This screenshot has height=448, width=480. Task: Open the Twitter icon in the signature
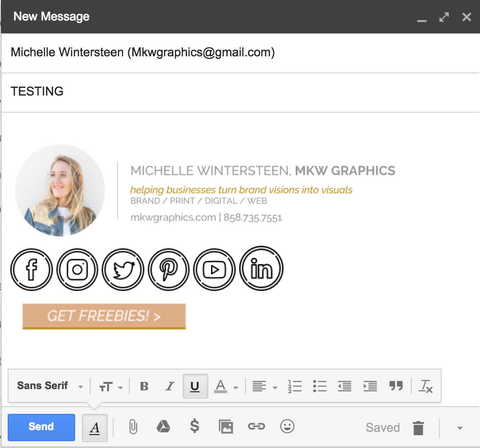pos(123,269)
